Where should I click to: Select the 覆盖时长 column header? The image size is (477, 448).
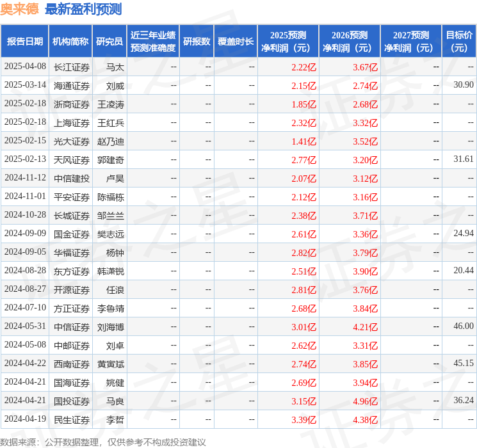tap(236, 42)
